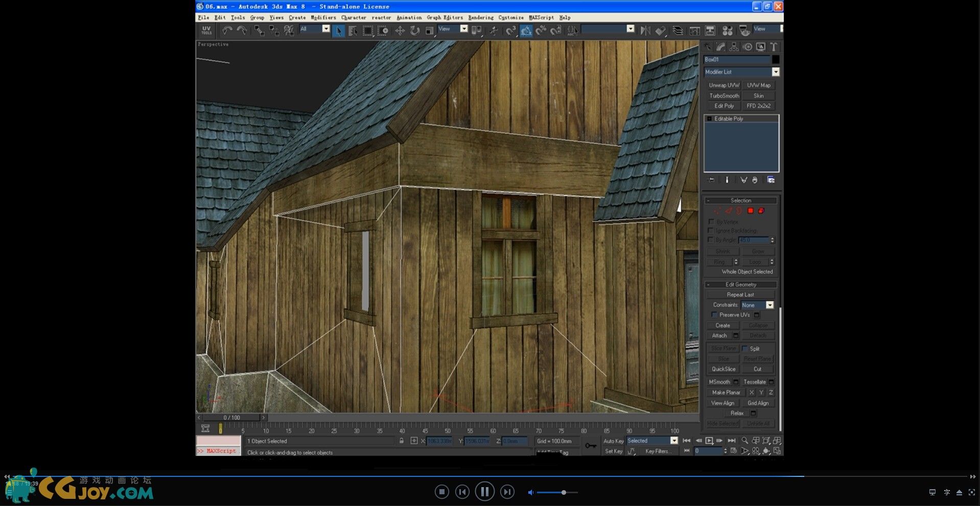Viewport: 980px width, 506px height.
Task: Click the Redo arrow in the toolbar
Action: (x=242, y=31)
